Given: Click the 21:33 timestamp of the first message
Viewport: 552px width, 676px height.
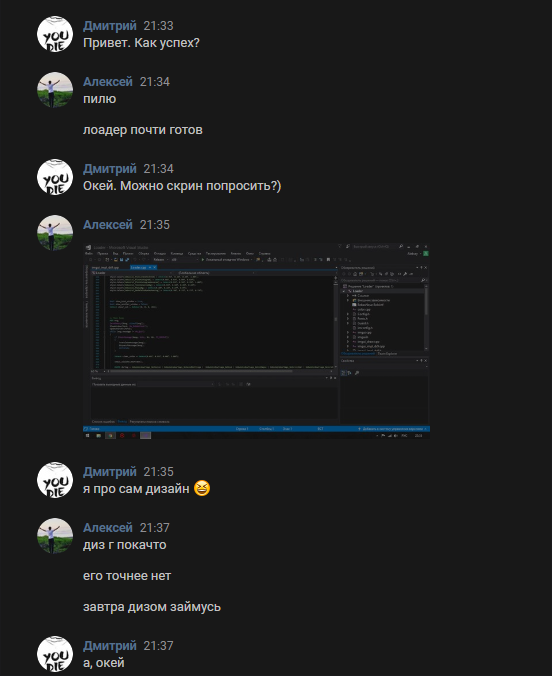Looking at the screenshot, I should [158, 26].
